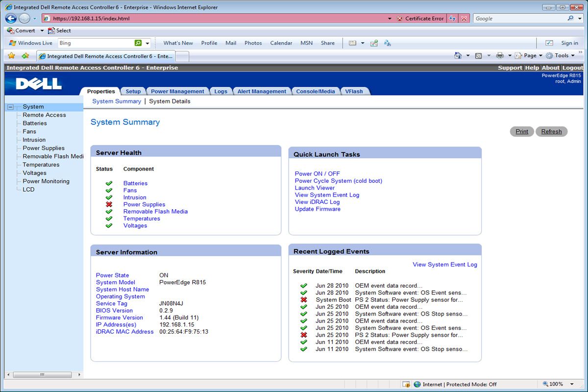The height and width of the screenshot is (392, 588).
Task: Open the Bing search options dropdown
Action: click(x=147, y=43)
